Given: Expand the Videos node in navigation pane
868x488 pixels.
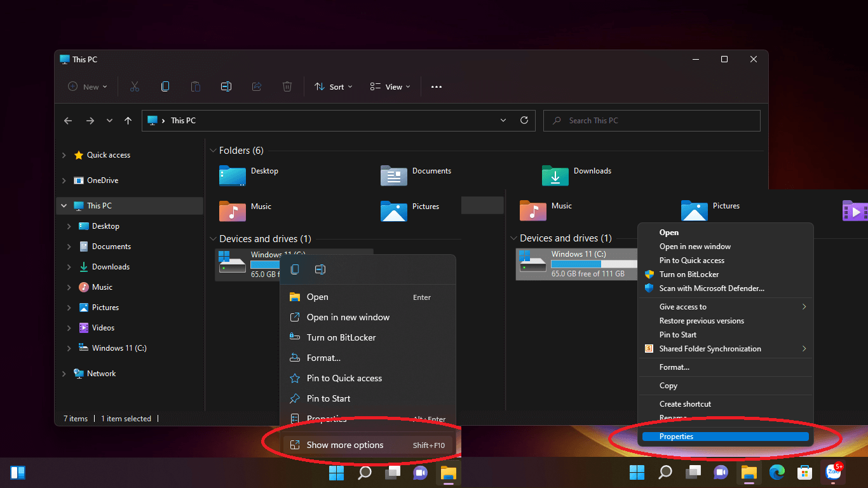Looking at the screenshot, I should click(x=69, y=328).
